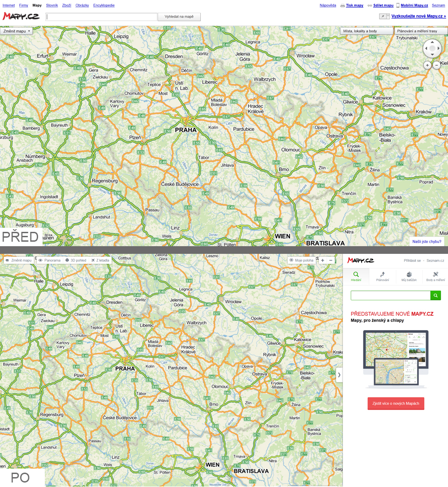Click the old Mapy.cz logo
Image resolution: width=448 pixels, height=487 pixels.
[x=21, y=16]
